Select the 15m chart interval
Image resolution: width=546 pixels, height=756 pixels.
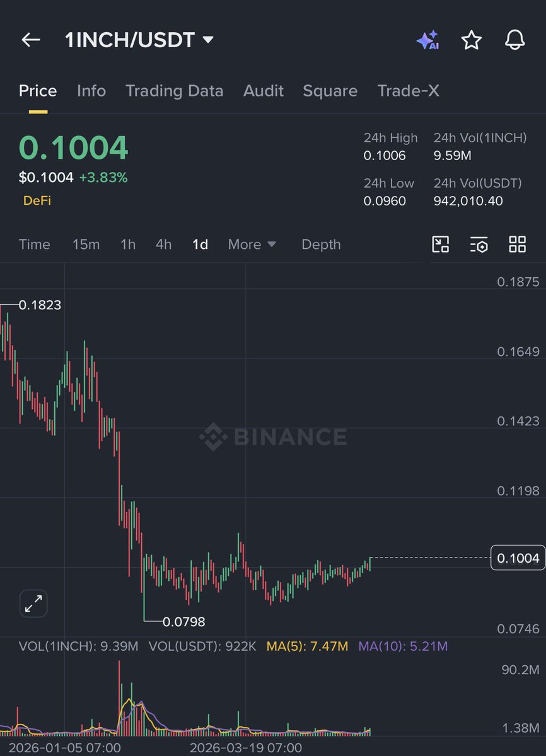tap(86, 244)
